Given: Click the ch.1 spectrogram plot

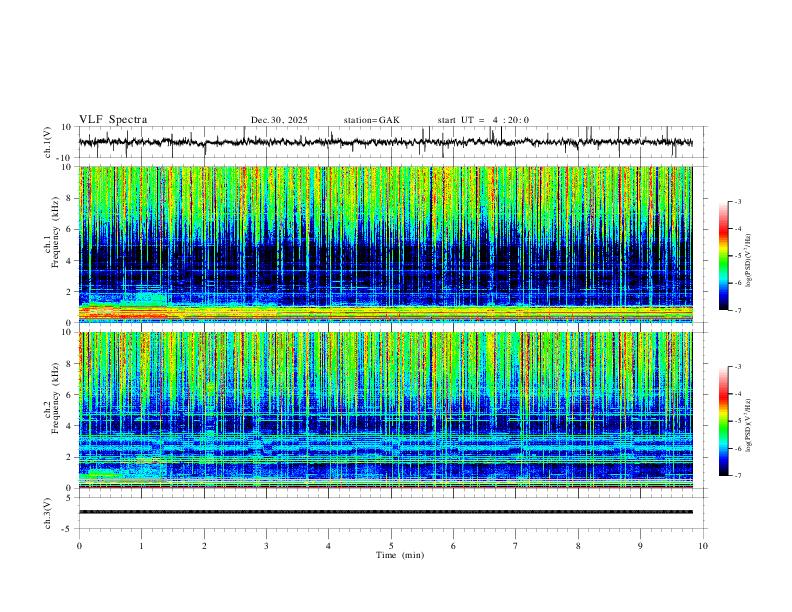Looking at the screenshot, I should coord(385,244).
